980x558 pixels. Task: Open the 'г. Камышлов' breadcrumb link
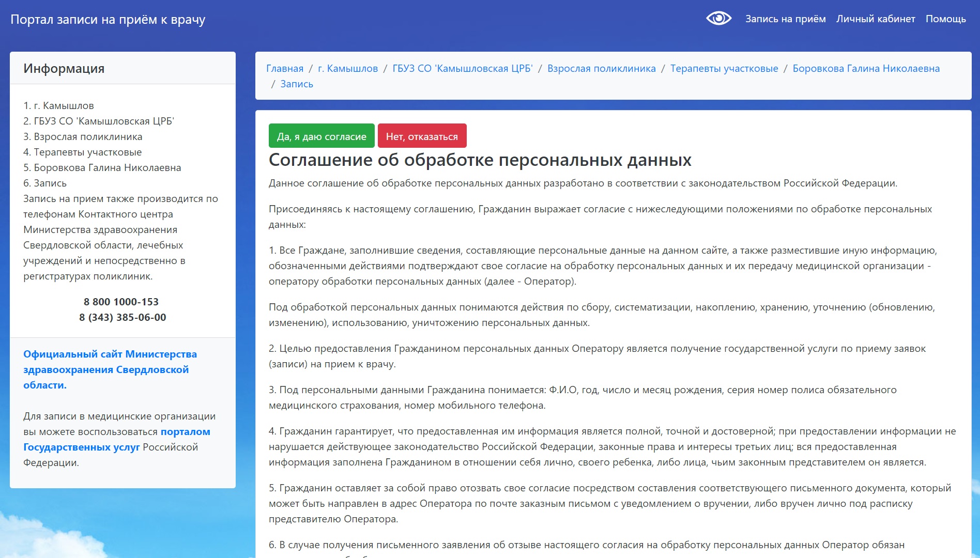(348, 69)
